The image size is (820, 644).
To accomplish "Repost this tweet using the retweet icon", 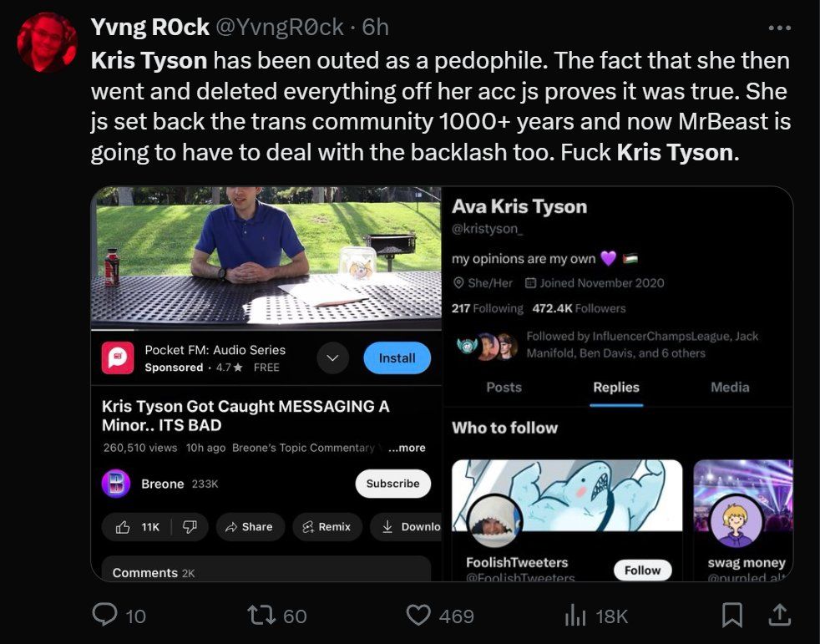I will [261, 616].
